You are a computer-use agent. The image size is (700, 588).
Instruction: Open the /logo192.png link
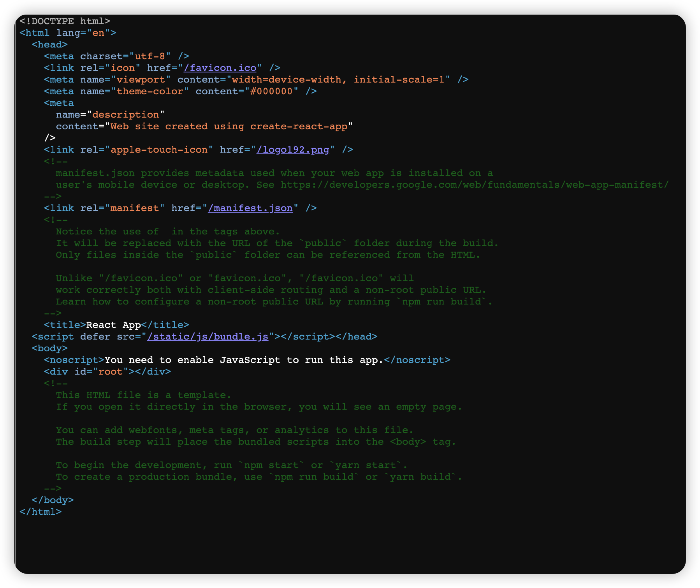[x=293, y=150]
